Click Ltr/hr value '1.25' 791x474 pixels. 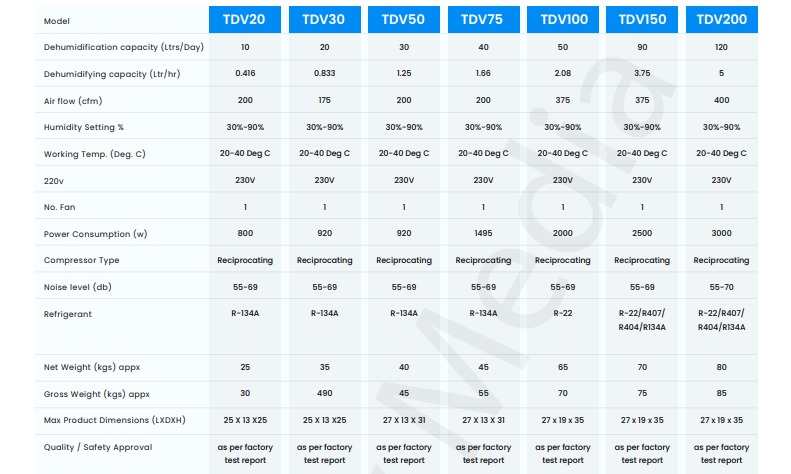coord(404,73)
